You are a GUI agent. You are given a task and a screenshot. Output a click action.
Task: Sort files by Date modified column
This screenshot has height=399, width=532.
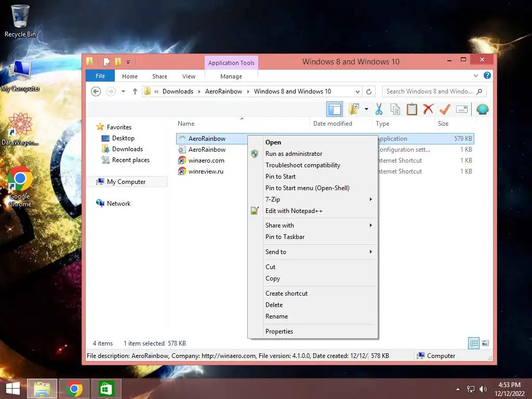[332, 124]
